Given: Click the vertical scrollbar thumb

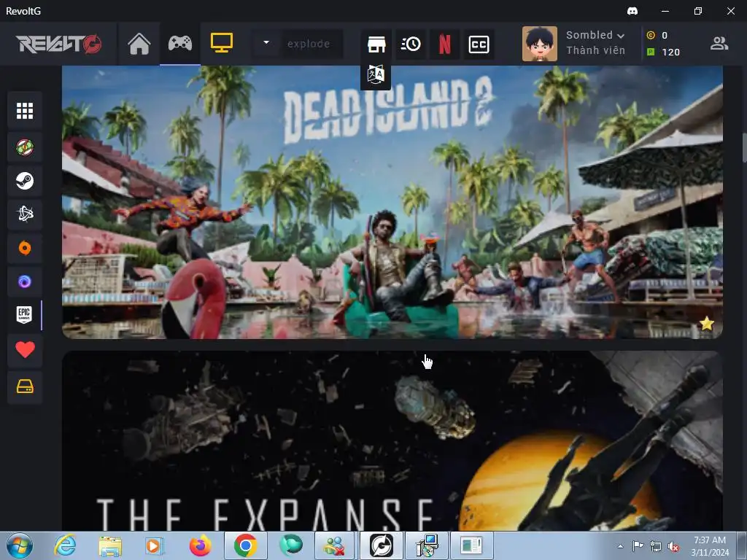Looking at the screenshot, I should click(743, 147).
